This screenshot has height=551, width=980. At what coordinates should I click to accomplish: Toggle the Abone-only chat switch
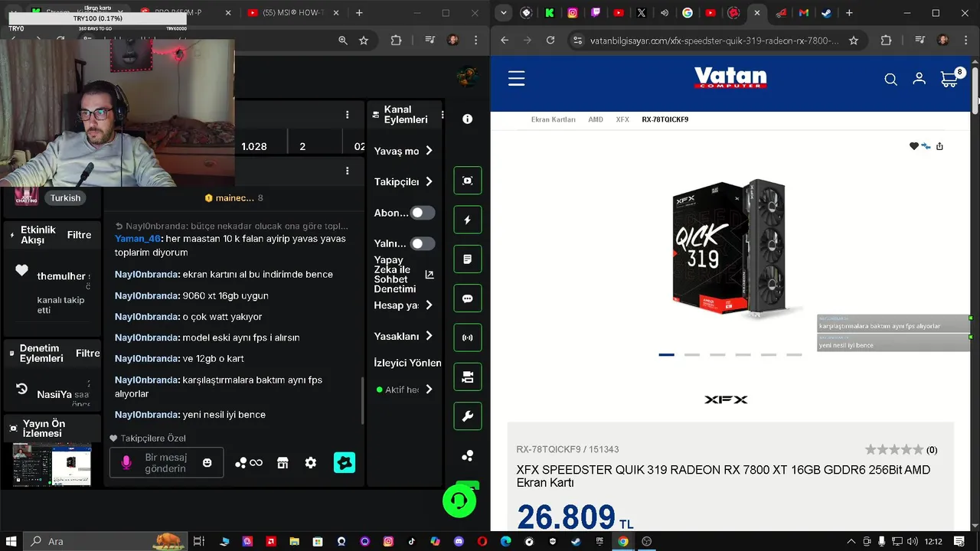422,213
